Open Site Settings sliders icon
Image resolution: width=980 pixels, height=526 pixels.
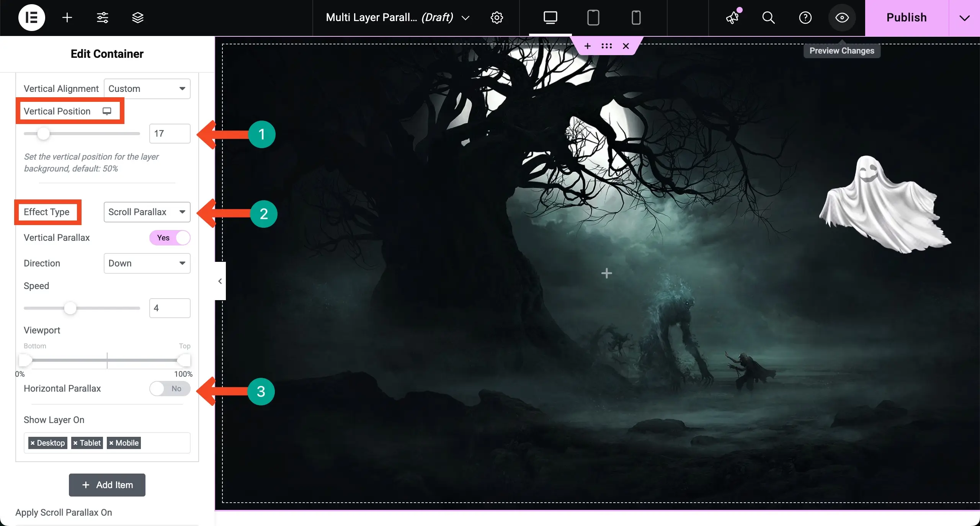pos(102,18)
